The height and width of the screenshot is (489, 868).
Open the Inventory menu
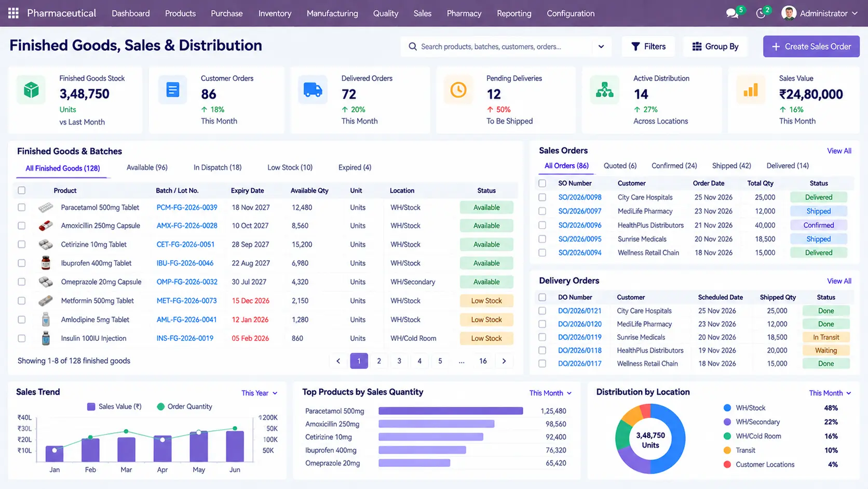(x=275, y=14)
